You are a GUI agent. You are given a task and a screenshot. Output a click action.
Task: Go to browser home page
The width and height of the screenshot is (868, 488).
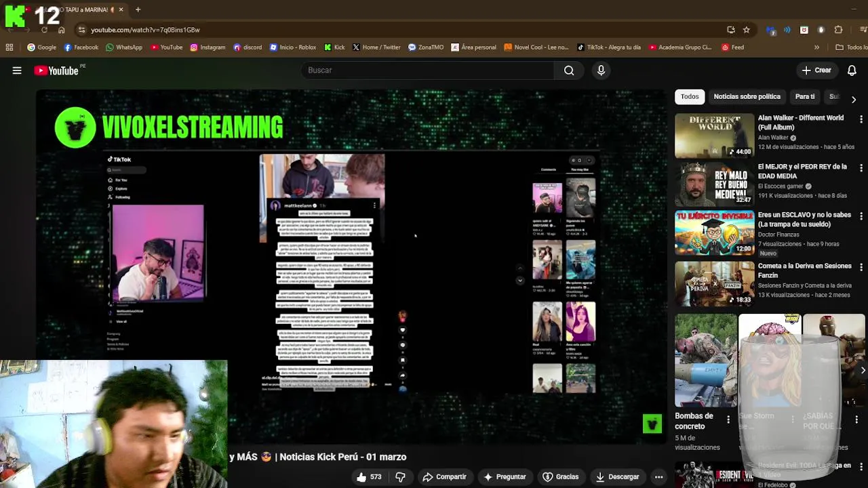61,30
